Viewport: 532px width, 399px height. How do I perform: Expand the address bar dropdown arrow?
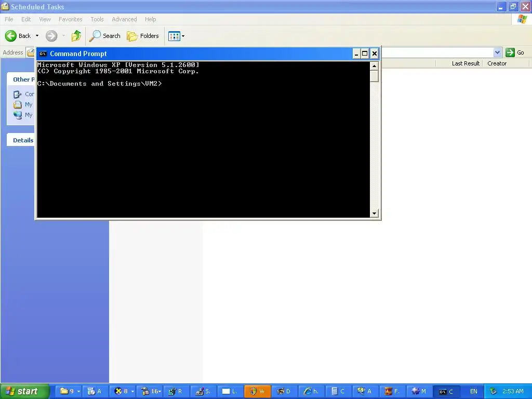pos(497,52)
